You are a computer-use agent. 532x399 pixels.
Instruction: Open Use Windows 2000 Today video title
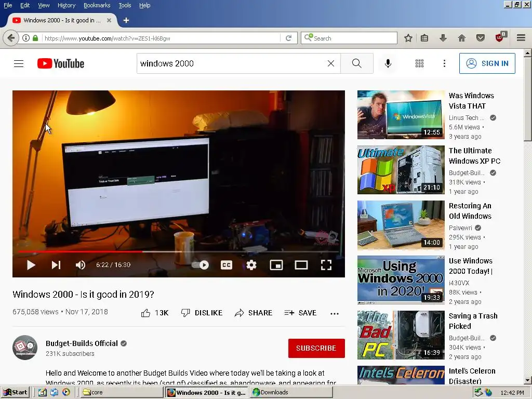pyautogui.click(x=471, y=266)
